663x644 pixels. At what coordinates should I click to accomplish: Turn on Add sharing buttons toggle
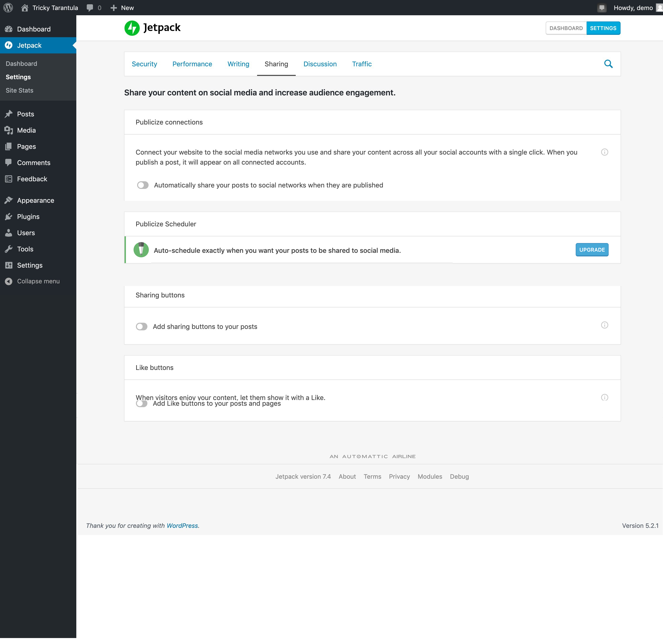pos(142,326)
